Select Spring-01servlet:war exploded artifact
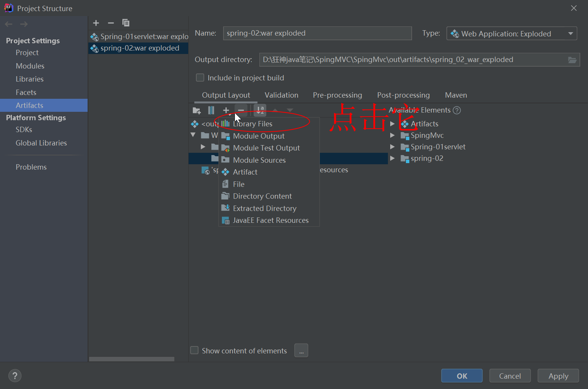The height and width of the screenshot is (389, 588). pyautogui.click(x=138, y=37)
